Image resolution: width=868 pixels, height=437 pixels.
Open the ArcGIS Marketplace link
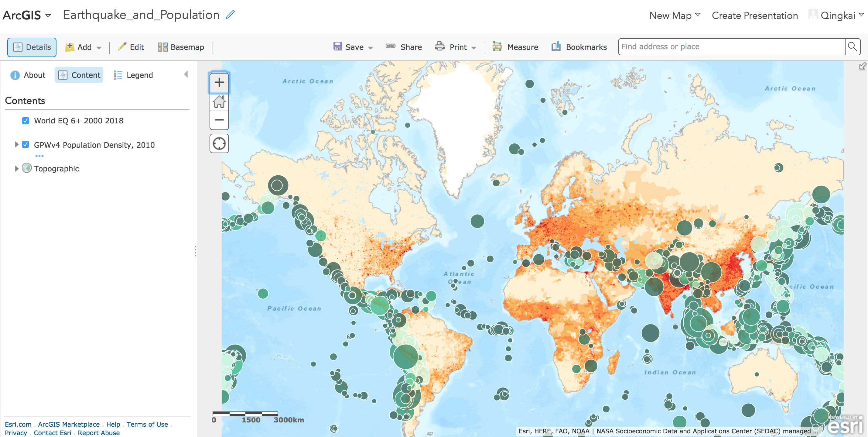(x=69, y=424)
